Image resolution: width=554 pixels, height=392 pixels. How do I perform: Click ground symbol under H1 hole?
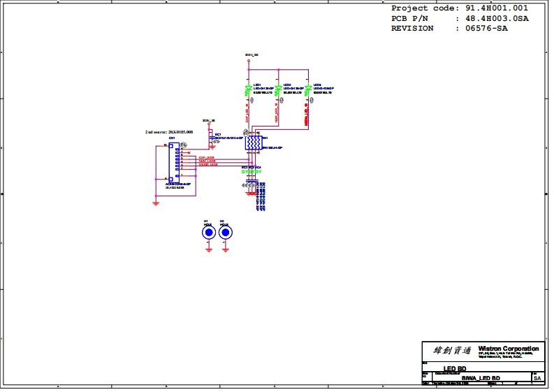(x=209, y=250)
